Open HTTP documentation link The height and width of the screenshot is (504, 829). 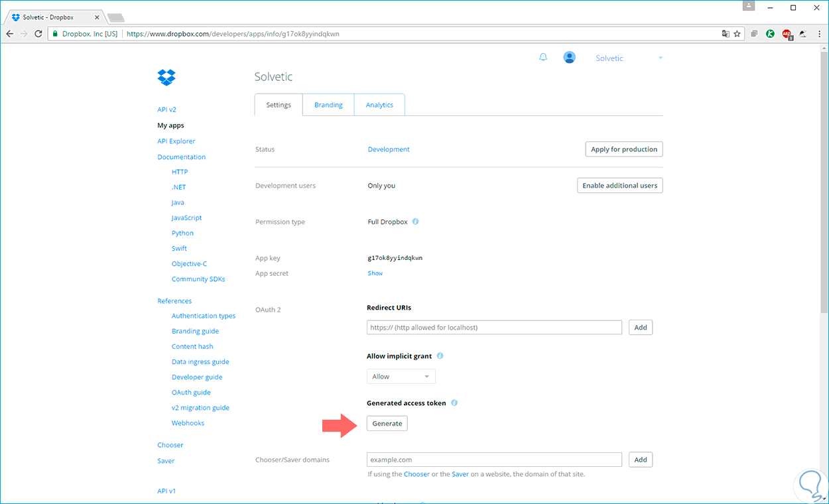tap(180, 172)
